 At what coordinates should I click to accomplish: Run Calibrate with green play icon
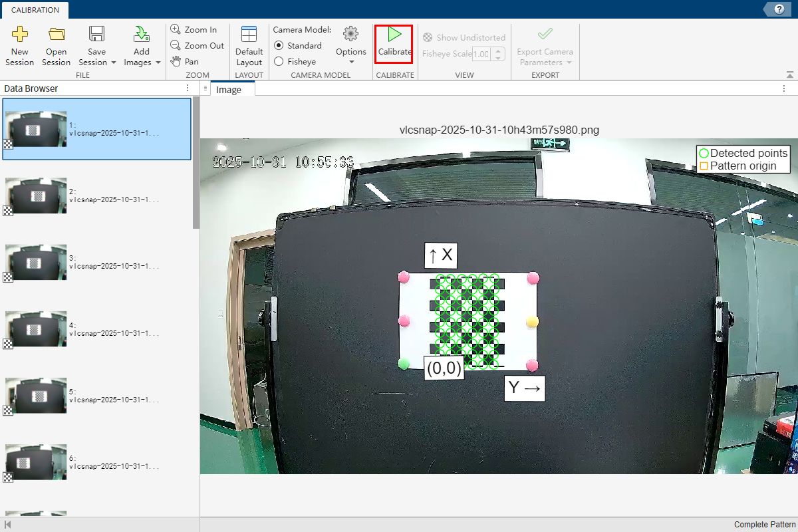(394, 44)
